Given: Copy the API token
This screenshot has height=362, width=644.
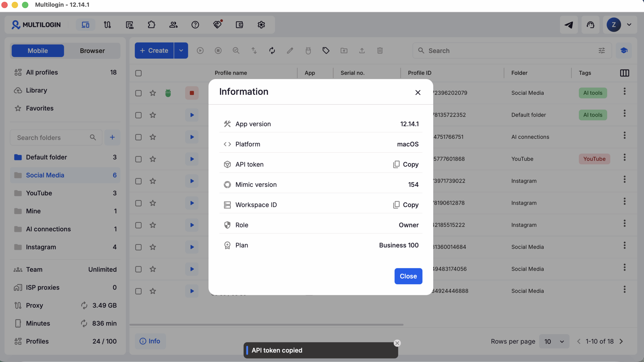Looking at the screenshot, I should pos(406,164).
